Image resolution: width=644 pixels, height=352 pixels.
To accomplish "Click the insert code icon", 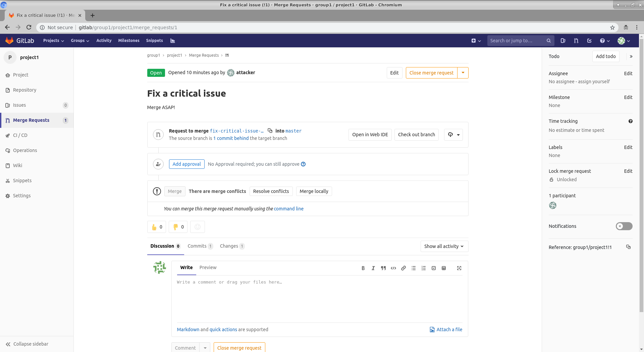I will tap(393, 268).
